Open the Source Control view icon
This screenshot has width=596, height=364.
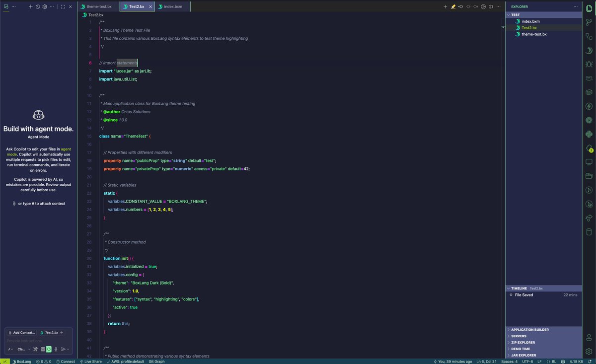pos(589,22)
